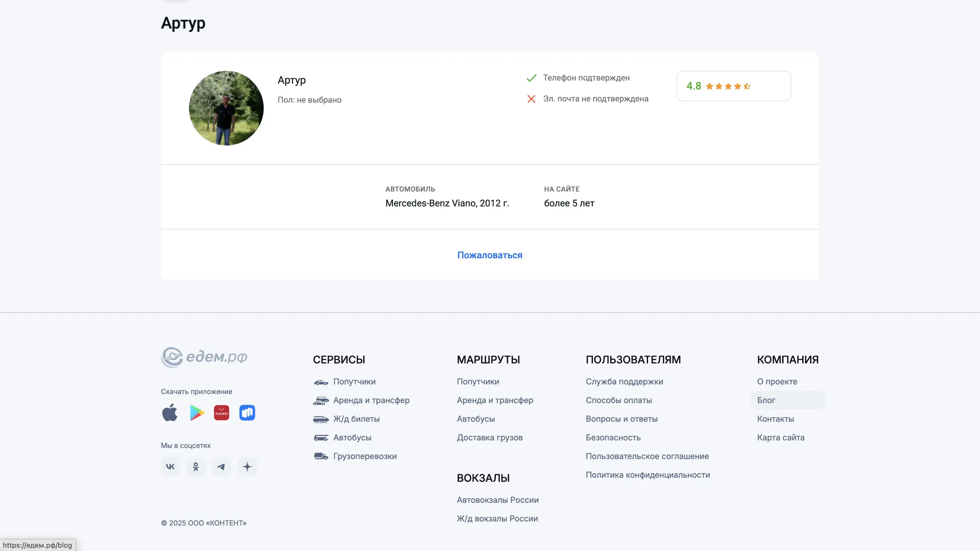980x551 pixels.
Task: Open Автовокзалы России link
Action: click(x=497, y=500)
